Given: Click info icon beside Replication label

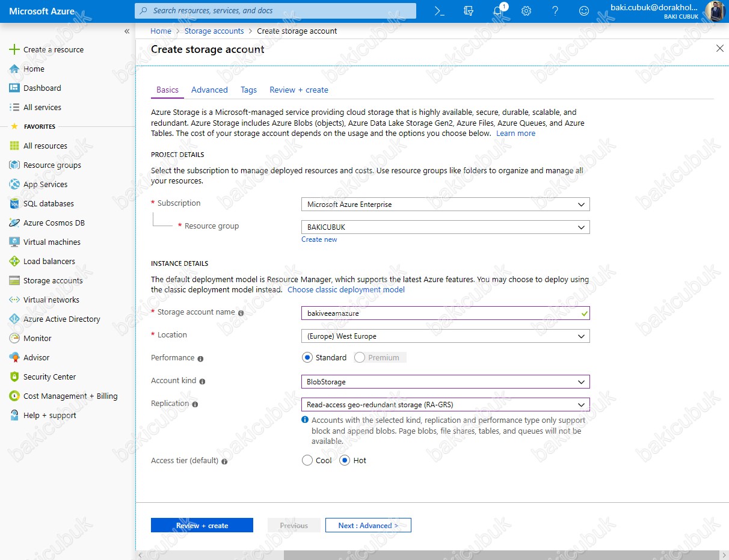Looking at the screenshot, I should click(195, 404).
